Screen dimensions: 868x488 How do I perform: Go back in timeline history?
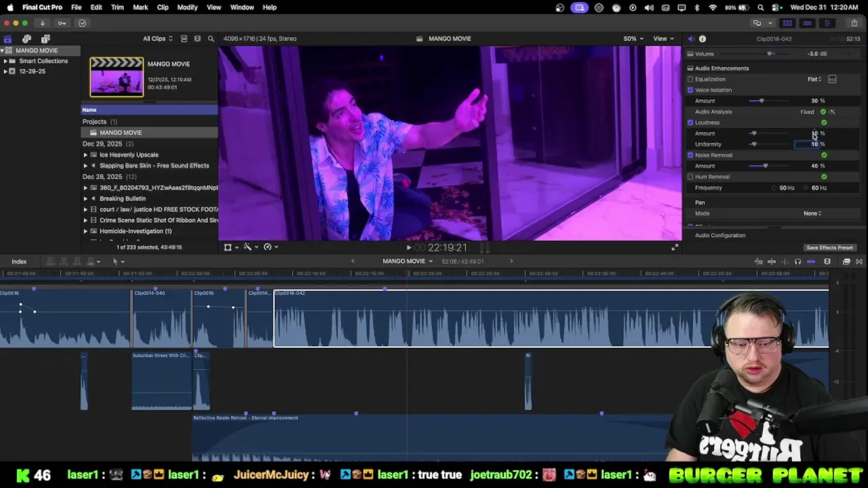[353, 261]
